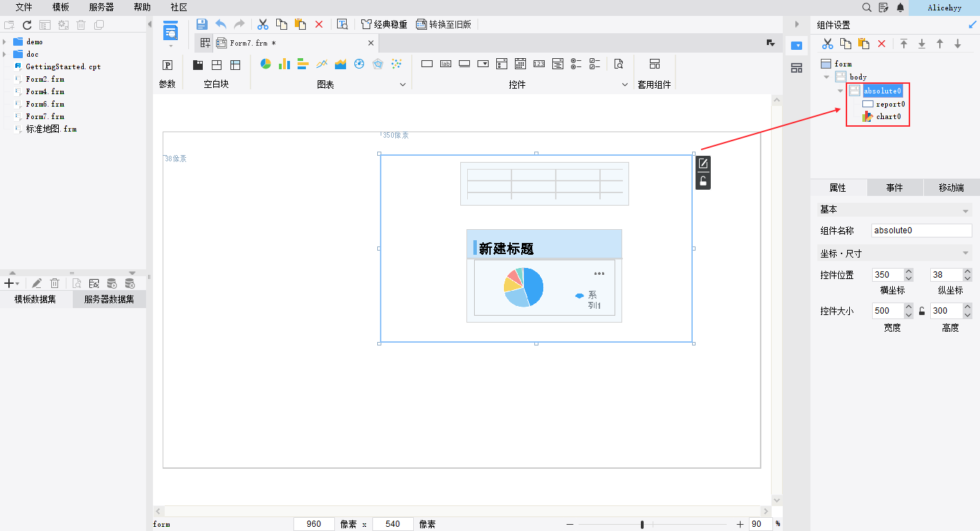Move component to top in the component settings toolbar
The width and height of the screenshot is (980, 531).
tap(904, 44)
